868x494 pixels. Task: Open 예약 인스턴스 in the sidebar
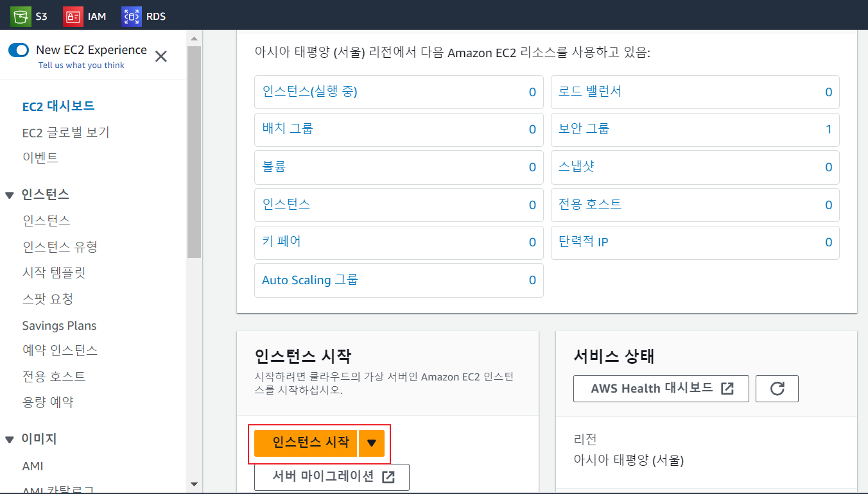tap(60, 350)
